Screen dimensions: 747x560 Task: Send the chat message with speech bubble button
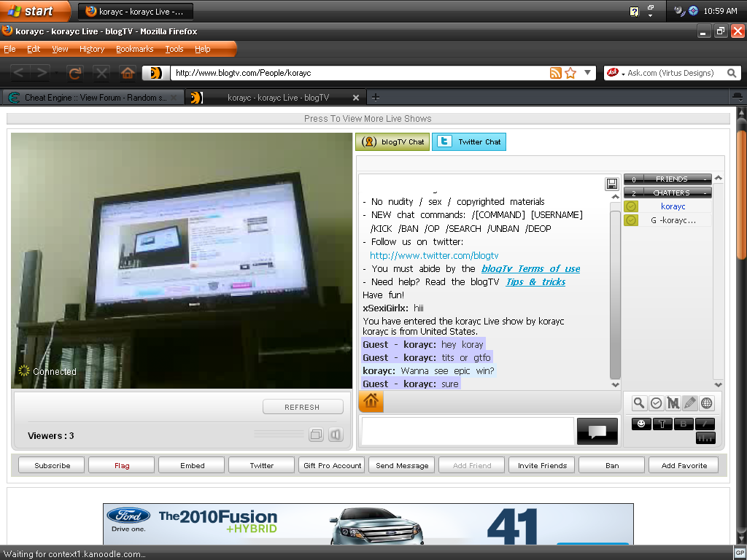[597, 432]
